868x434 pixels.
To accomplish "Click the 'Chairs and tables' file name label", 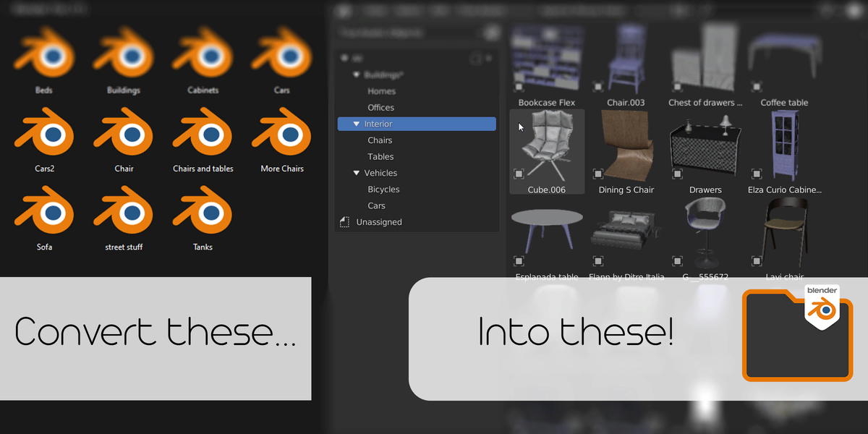I will tap(203, 169).
